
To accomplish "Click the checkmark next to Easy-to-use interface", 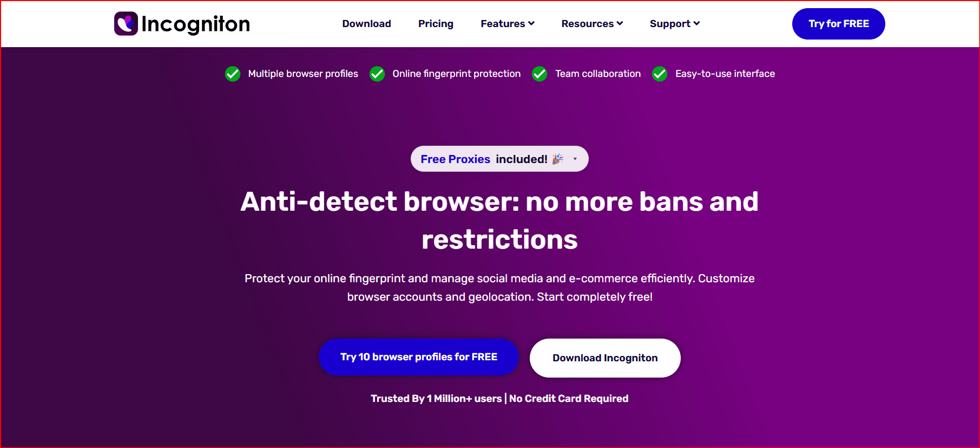I will click(x=660, y=74).
